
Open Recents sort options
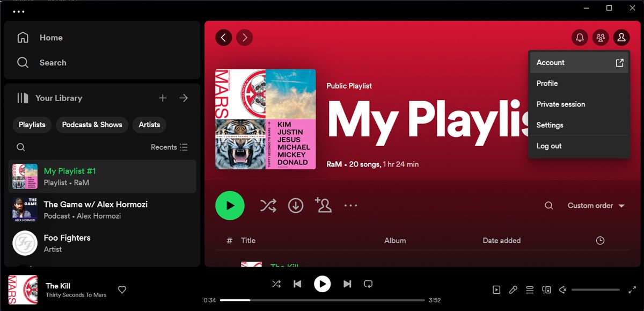click(x=169, y=147)
